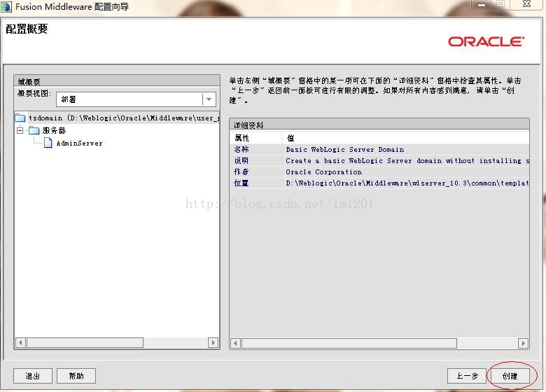Select tsdomain path row in the tree
546x392 pixels.
[x=124, y=118]
